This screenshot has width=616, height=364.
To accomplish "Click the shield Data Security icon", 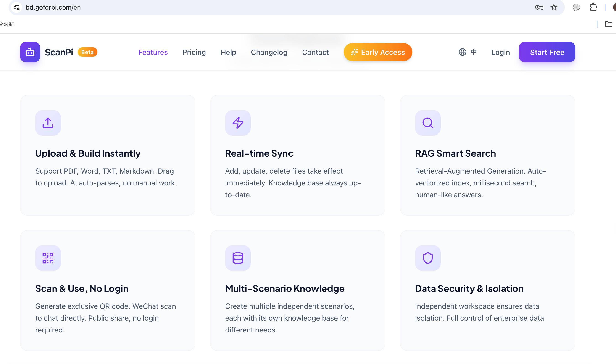I will [427, 258].
